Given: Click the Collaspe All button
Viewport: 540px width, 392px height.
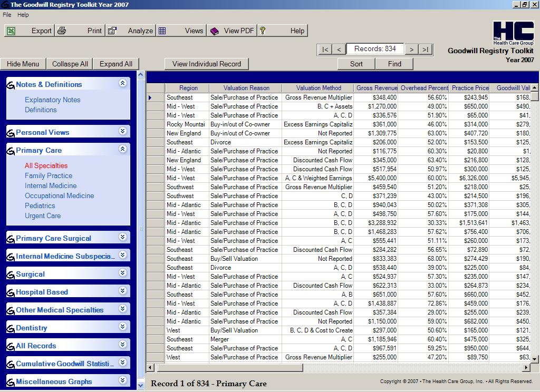Looking at the screenshot, I should click(x=70, y=64).
